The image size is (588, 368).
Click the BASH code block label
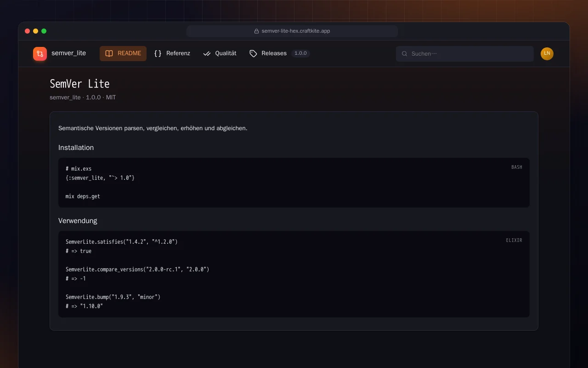click(x=517, y=167)
